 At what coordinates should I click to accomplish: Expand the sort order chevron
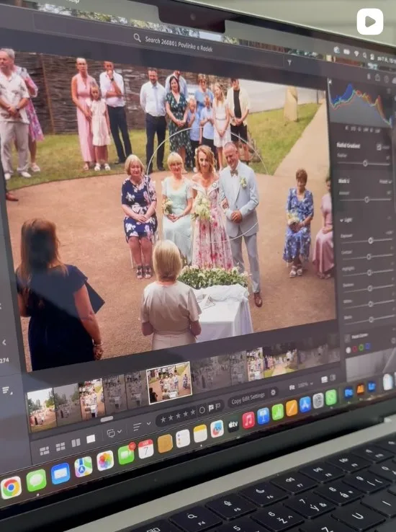(x=149, y=424)
